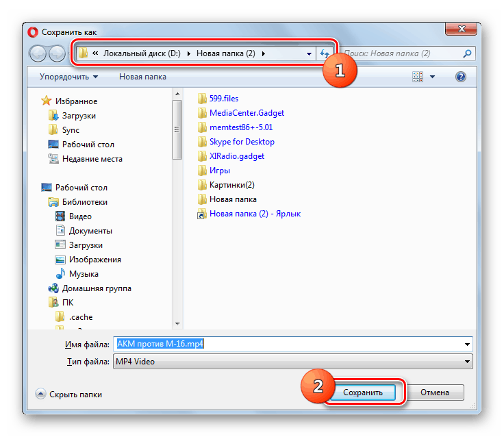504x437 pixels.
Task: Open the Имя файла dropdown arrow
Action: (x=467, y=344)
